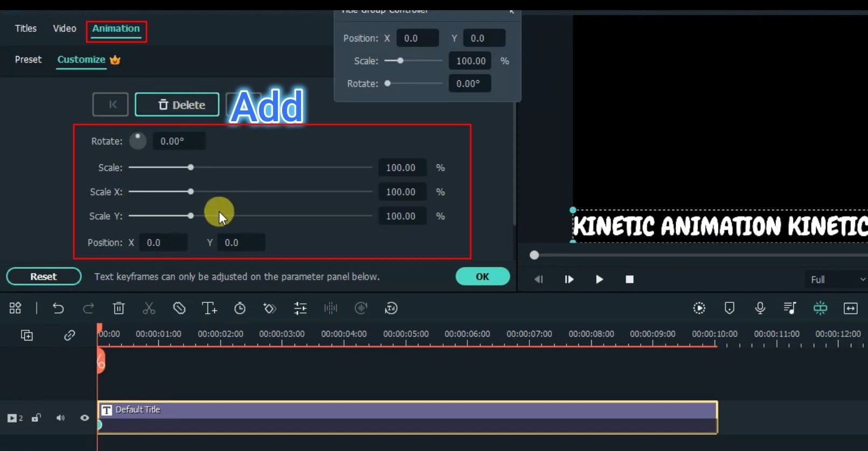Click the Scale slider handle in Animation panel
Image resolution: width=868 pixels, height=451 pixels.
pos(191,168)
